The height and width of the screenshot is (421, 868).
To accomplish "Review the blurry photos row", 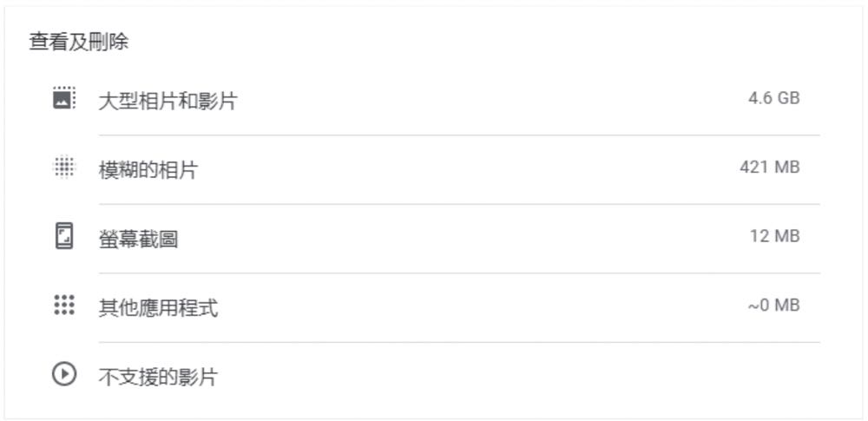I will click(434, 169).
